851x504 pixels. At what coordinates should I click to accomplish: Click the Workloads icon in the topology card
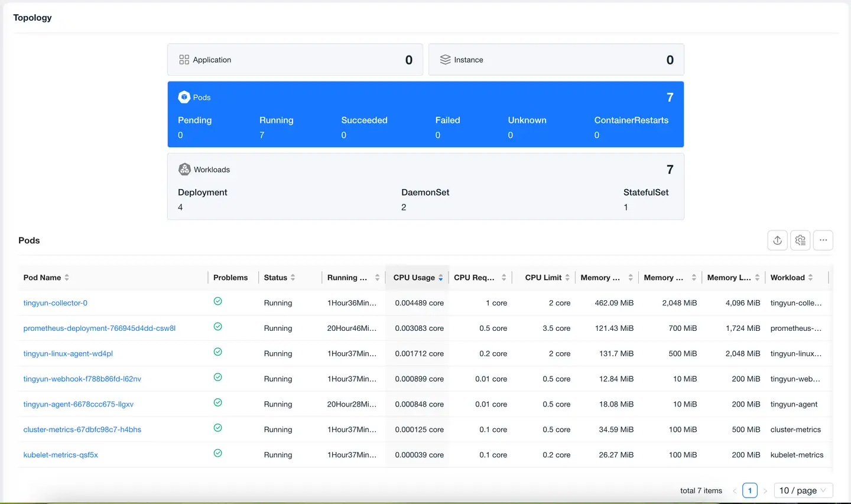click(x=184, y=170)
